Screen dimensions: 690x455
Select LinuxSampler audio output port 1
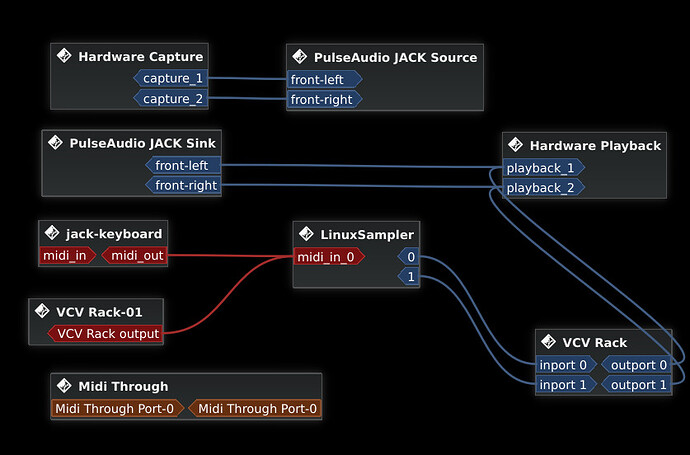tap(408, 277)
